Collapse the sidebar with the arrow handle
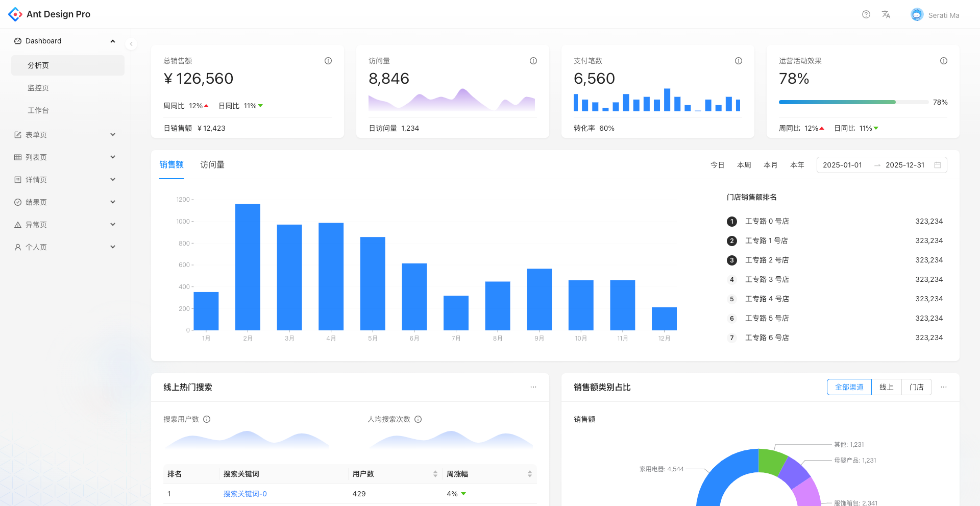The height and width of the screenshot is (506, 980). (x=131, y=44)
